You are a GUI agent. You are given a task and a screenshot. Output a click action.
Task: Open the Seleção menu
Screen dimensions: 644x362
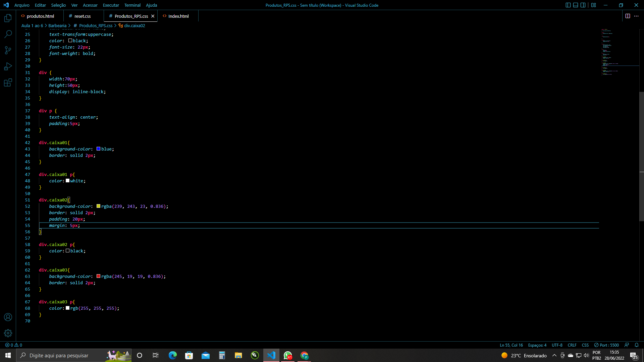pyautogui.click(x=58, y=5)
